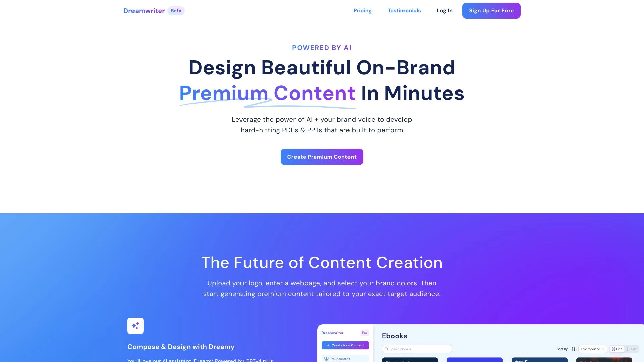Click the sort/filter icon in Ebooks toolbar
The height and width of the screenshot is (362, 644).
(x=574, y=349)
